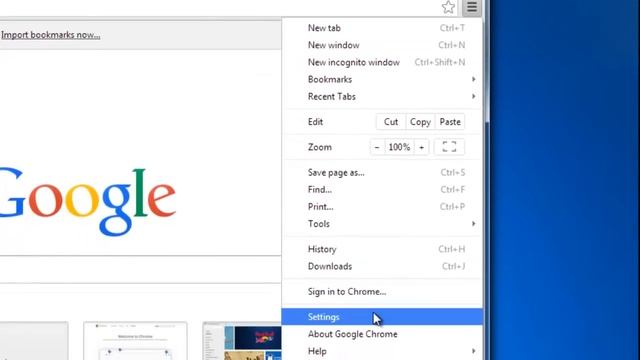Expand the Bookmarks submenu
Image resolution: width=640 pixels, height=360 pixels.
(382, 80)
